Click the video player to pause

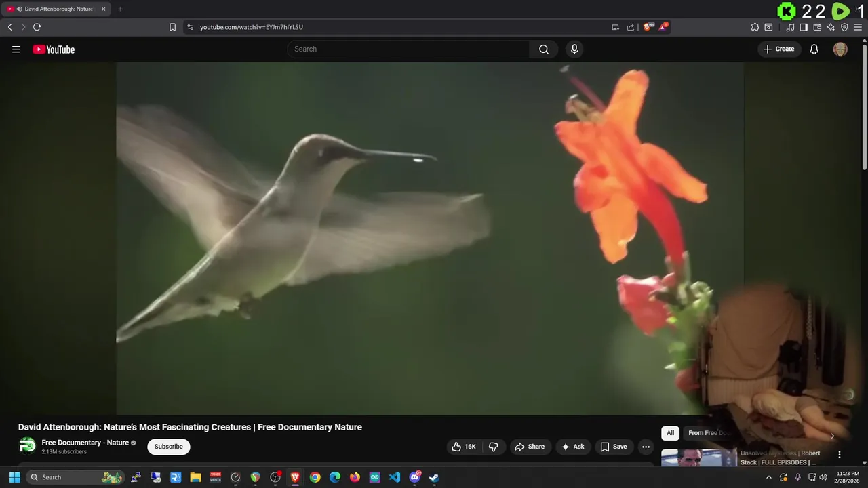pos(430,239)
